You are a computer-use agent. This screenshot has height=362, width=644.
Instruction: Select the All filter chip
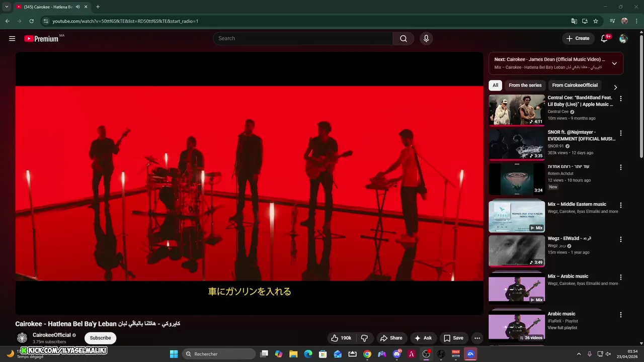tap(495, 85)
